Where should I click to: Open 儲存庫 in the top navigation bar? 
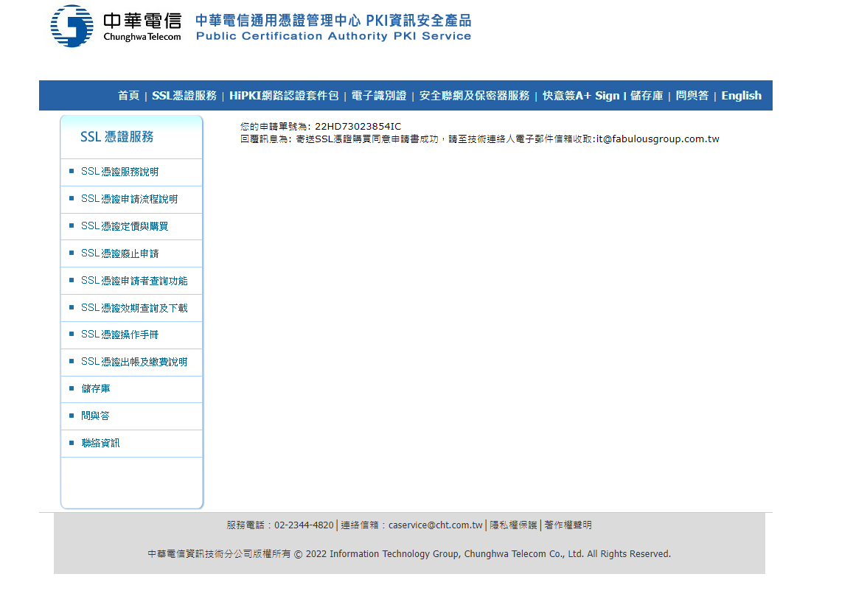[647, 96]
